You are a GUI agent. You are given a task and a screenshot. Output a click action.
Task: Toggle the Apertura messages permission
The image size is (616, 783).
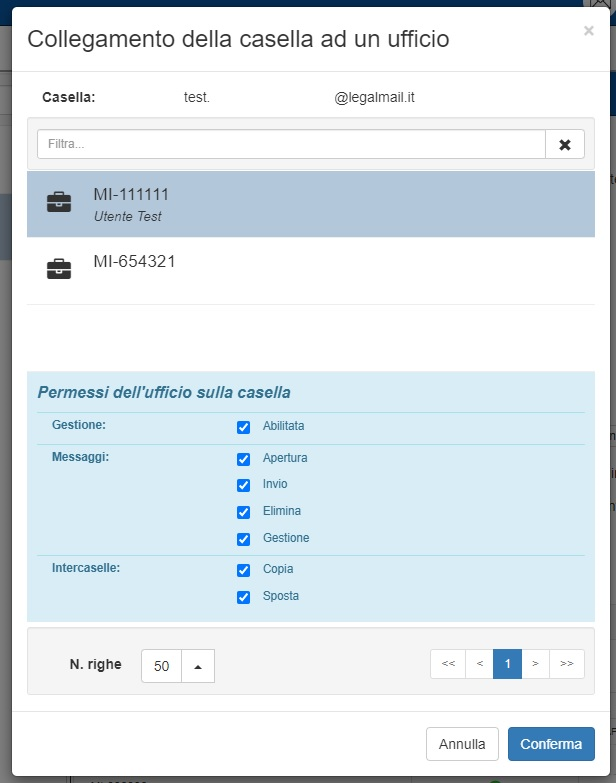tap(243, 459)
